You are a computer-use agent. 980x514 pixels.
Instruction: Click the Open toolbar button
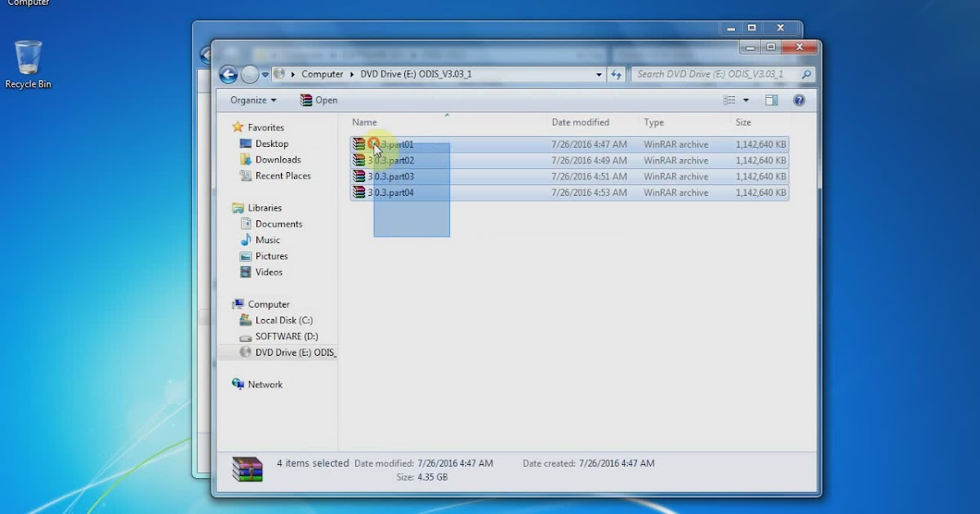click(318, 100)
